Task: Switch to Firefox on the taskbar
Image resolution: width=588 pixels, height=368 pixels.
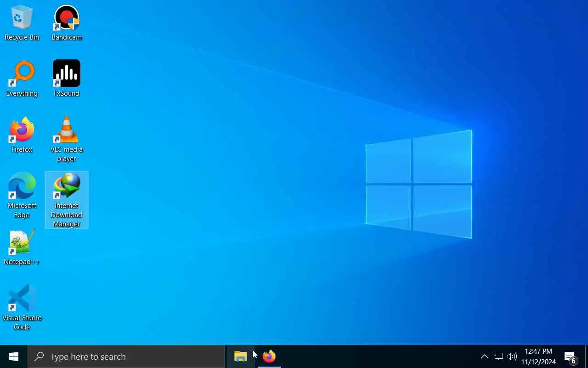Action: [269, 356]
